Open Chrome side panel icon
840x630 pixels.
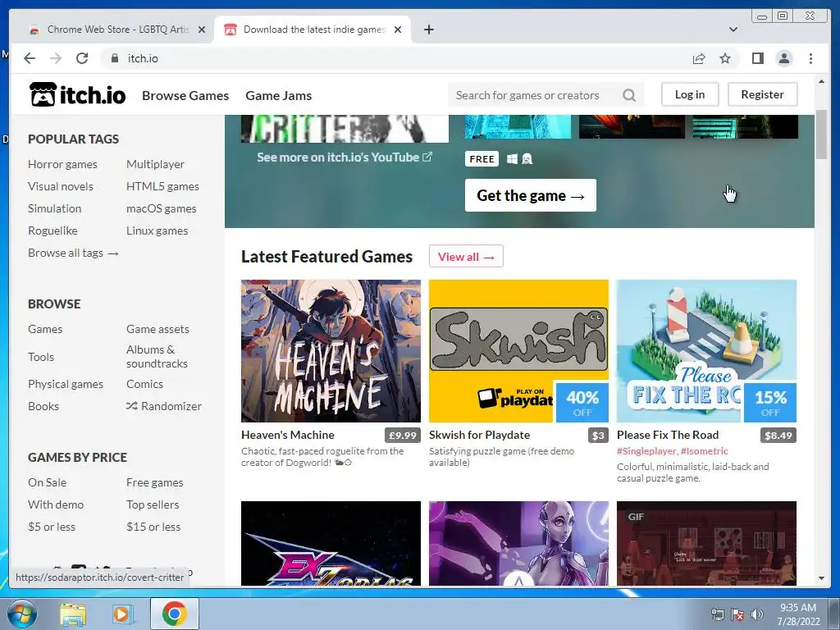point(757,58)
